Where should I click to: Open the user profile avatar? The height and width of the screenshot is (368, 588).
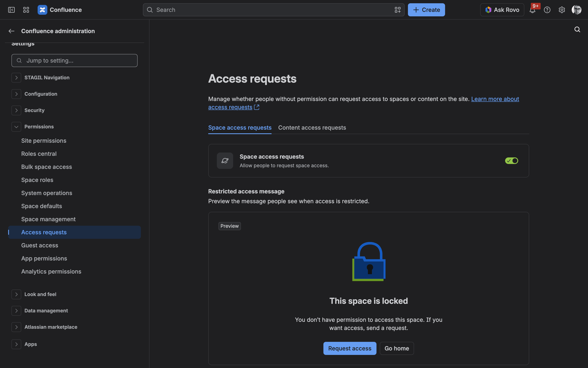[576, 10]
